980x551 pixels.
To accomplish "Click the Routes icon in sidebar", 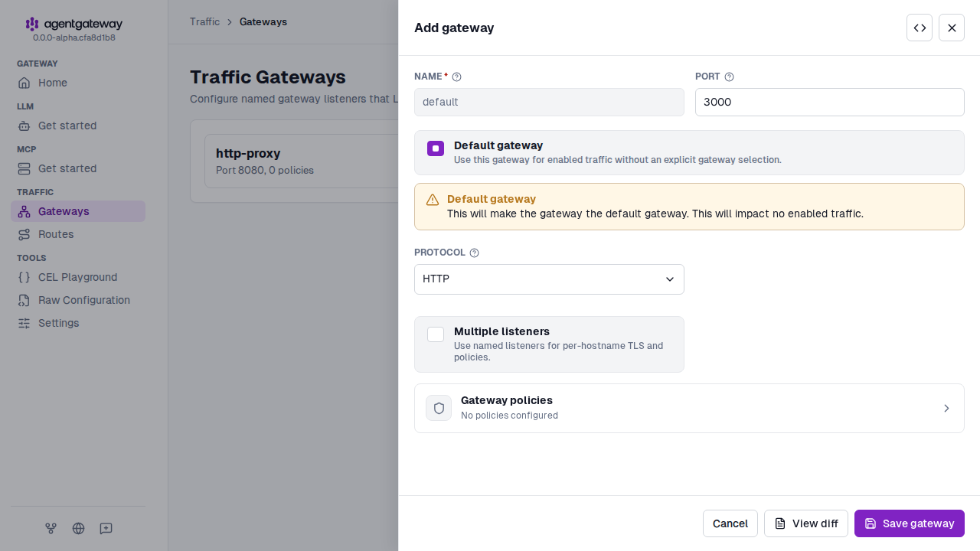I will (x=24, y=234).
